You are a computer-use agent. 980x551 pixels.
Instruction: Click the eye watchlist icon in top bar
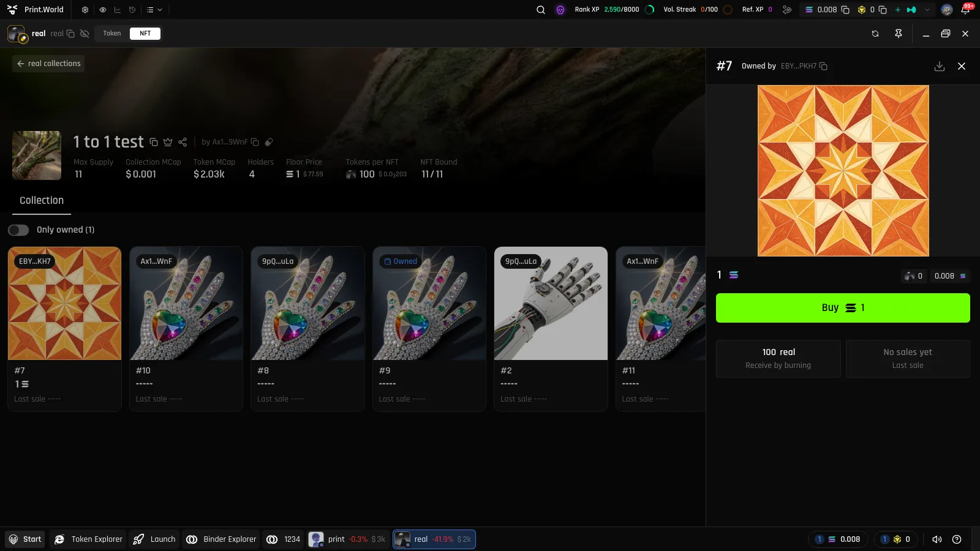pos(102,10)
